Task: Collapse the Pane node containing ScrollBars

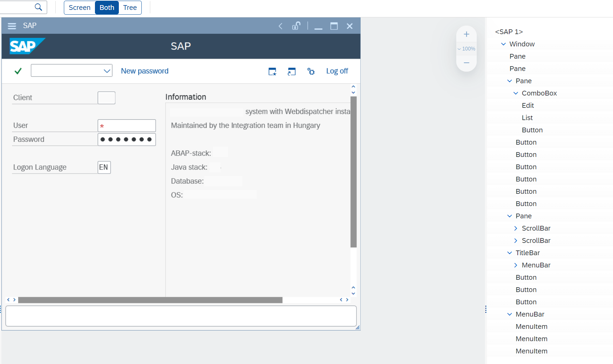Action: [x=510, y=216]
